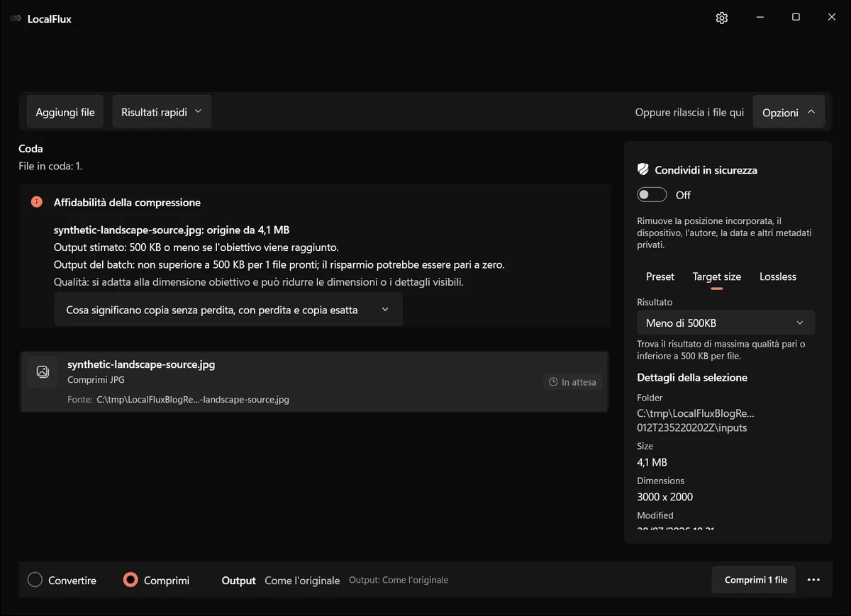Switch to the Target size tab
Viewport: 851px width, 616px height.
tap(717, 276)
